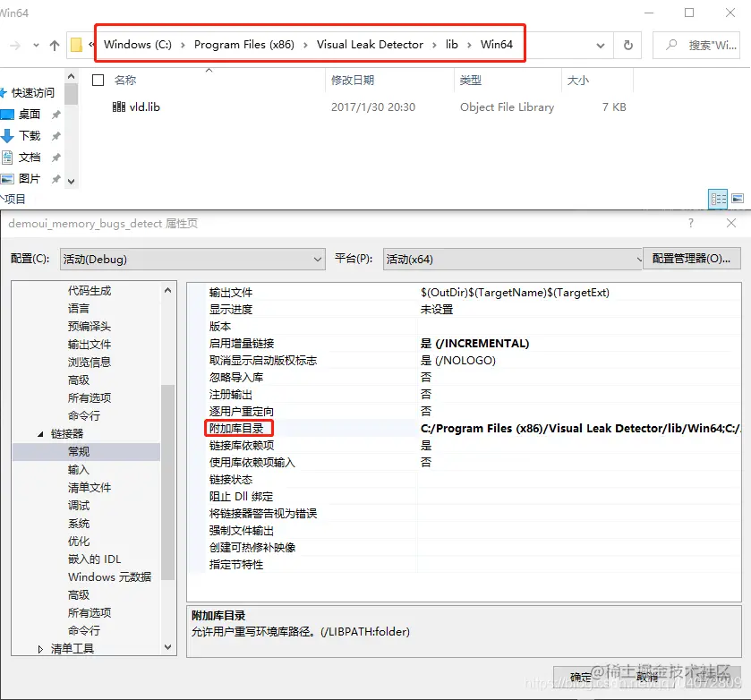This screenshot has height=700, width=751.
Task: Click property tree scroll-up arrow
Action: pos(167,290)
